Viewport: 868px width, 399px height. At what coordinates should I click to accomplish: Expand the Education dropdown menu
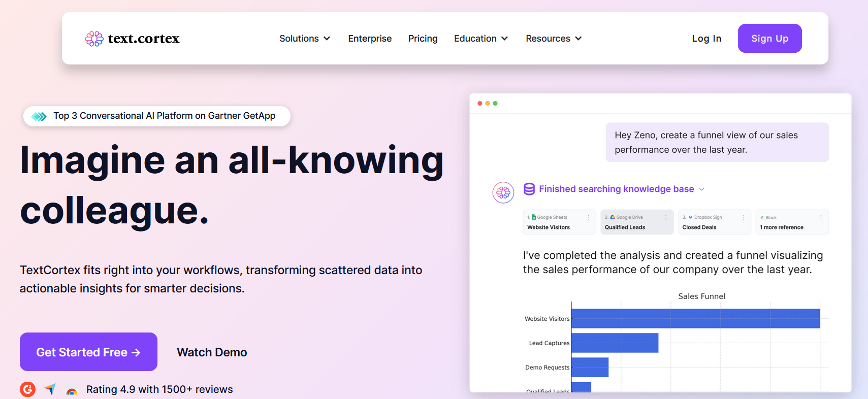[480, 39]
